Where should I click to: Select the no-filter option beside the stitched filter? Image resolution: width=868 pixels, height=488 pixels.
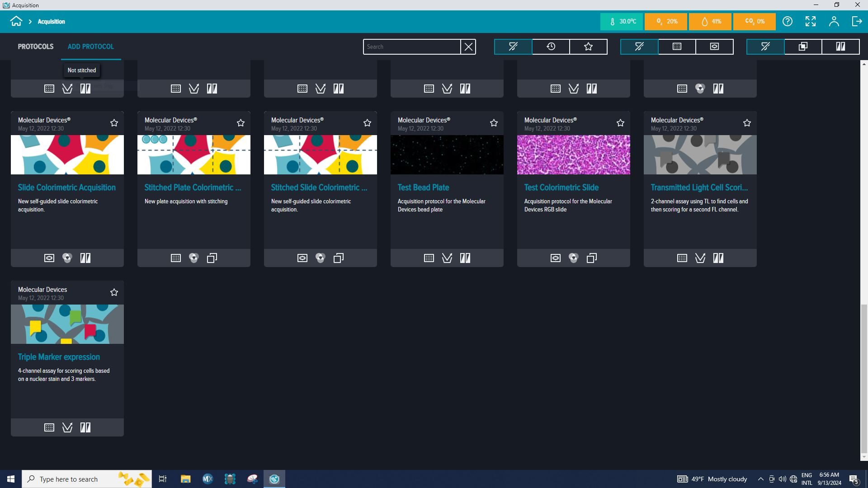[765, 47]
